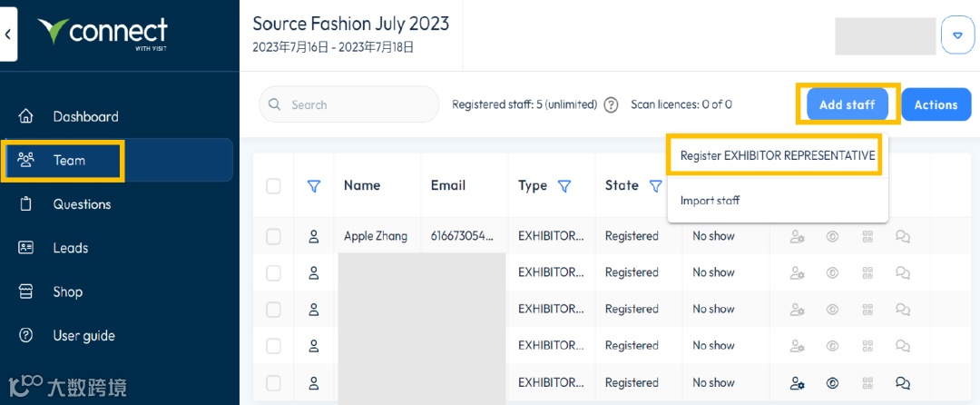Screen dimensions: 980x405
Task: Click the Questions clipboard icon
Action: (x=26, y=204)
